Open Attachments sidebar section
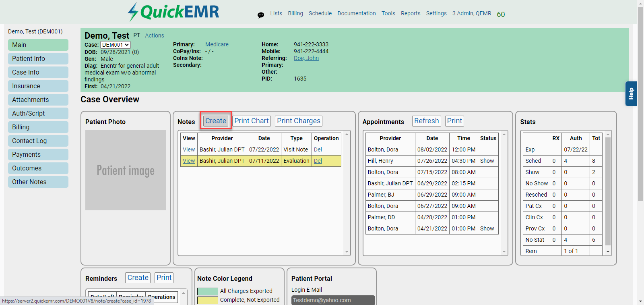 tap(38, 100)
